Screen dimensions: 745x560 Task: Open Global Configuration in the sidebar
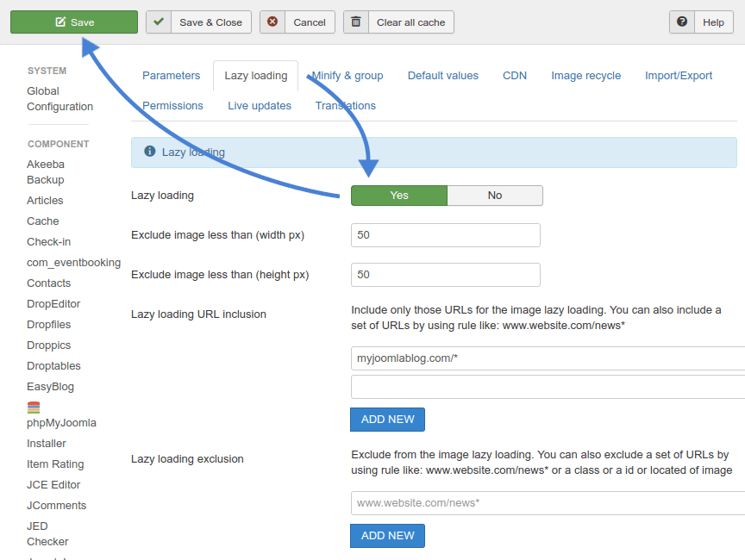tap(59, 99)
